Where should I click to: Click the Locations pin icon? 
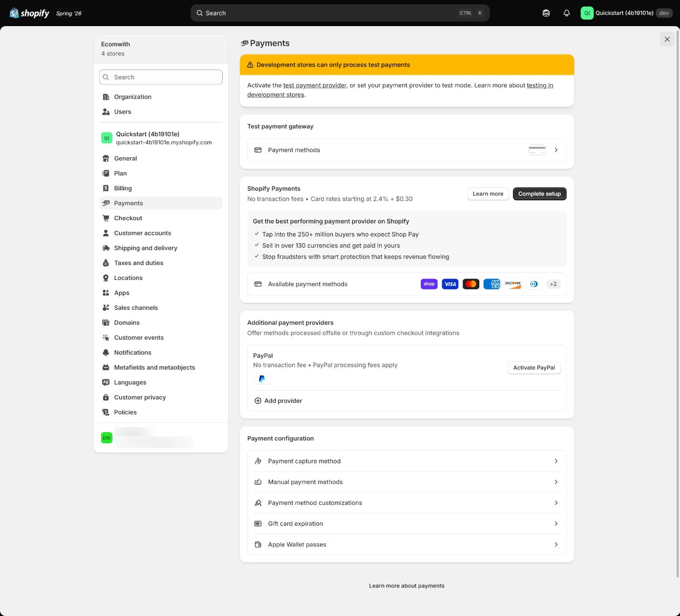click(x=106, y=278)
